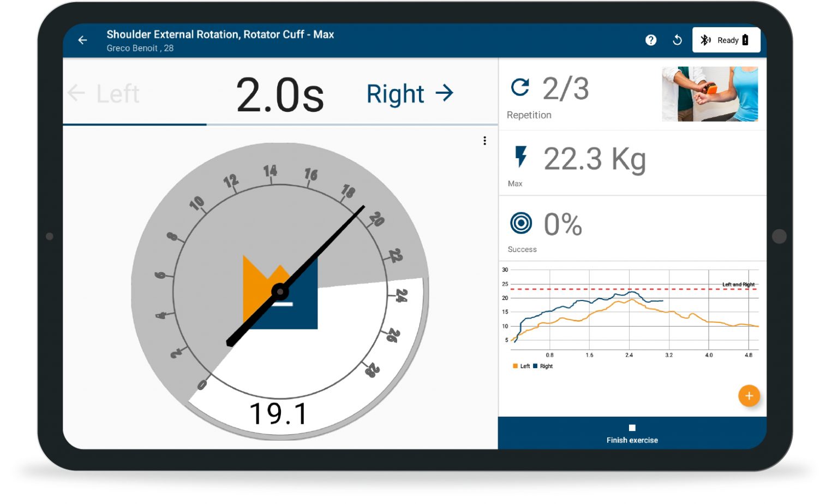
Task: Click the 22.3 Kg max value
Action: [595, 159]
